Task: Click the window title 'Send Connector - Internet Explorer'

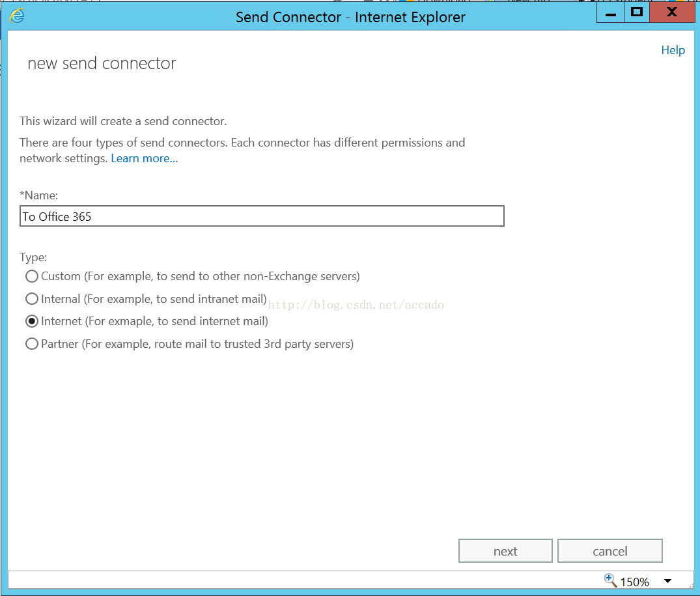Action: [x=350, y=17]
